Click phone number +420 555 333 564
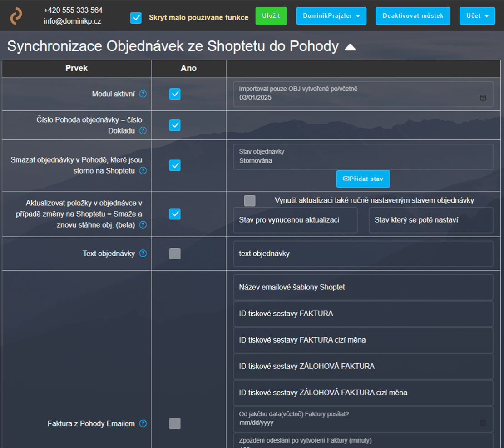The height and width of the screenshot is (448, 504). click(73, 10)
